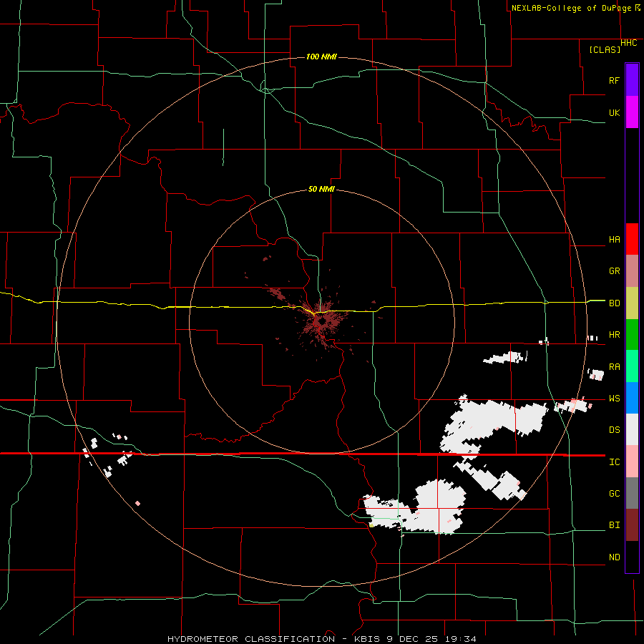Click the DS white legend swatch
The width and height of the screenshot is (644, 644).
point(632,429)
